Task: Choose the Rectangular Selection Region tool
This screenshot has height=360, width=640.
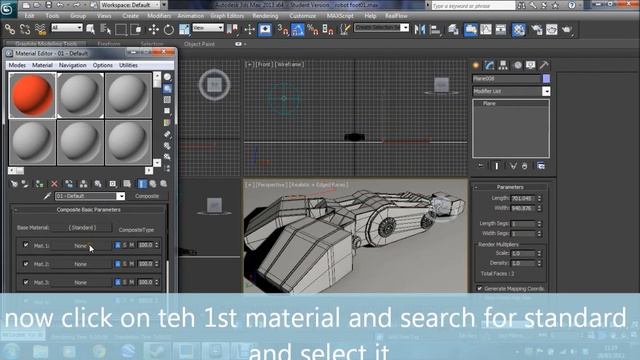Action: [121, 29]
